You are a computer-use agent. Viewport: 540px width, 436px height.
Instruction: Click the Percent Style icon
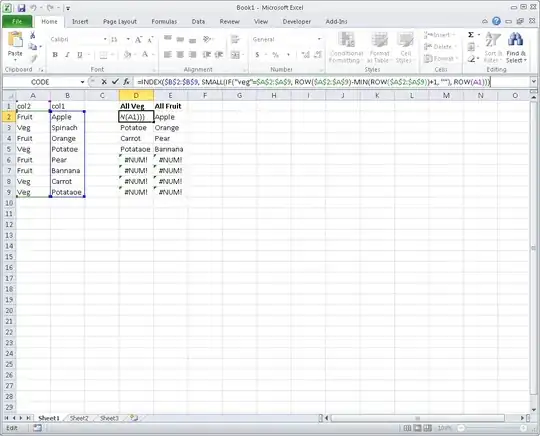(x=275, y=55)
